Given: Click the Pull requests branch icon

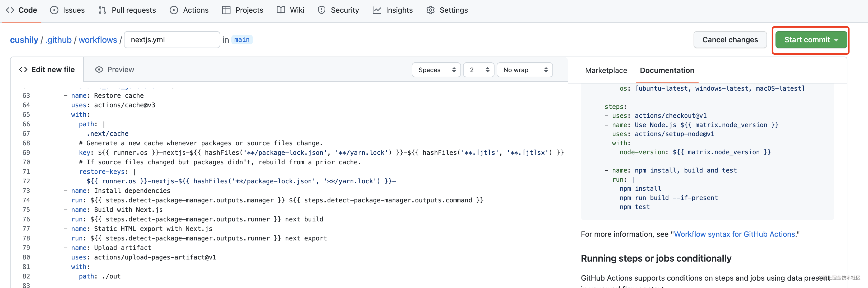Looking at the screenshot, I should [x=102, y=10].
